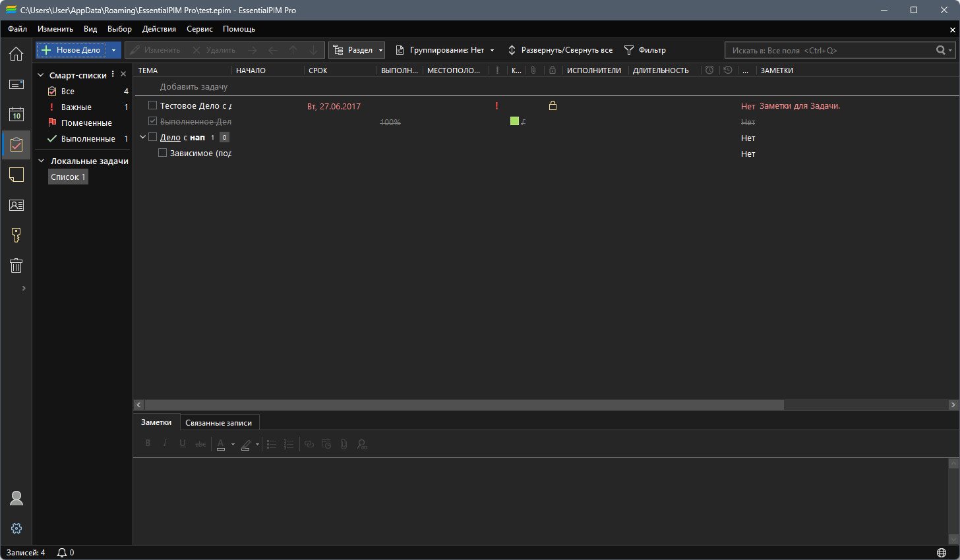
Task: Open the Trash module in sidebar
Action: [x=16, y=266]
